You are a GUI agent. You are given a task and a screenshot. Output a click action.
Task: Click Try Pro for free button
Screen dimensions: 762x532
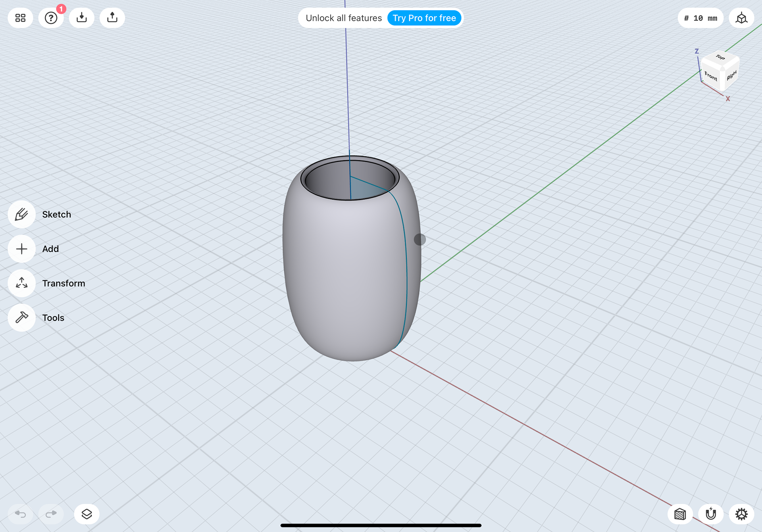(424, 18)
